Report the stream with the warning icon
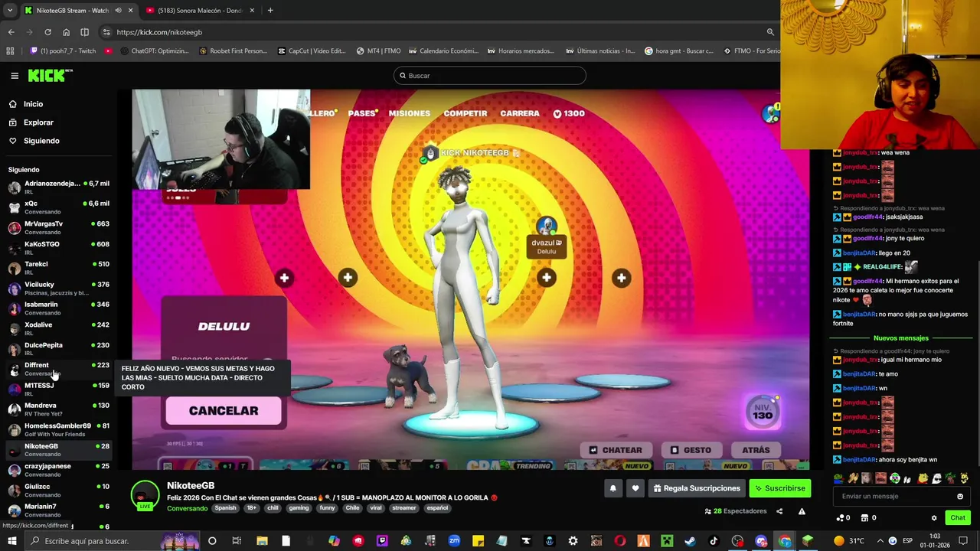 point(802,511)
